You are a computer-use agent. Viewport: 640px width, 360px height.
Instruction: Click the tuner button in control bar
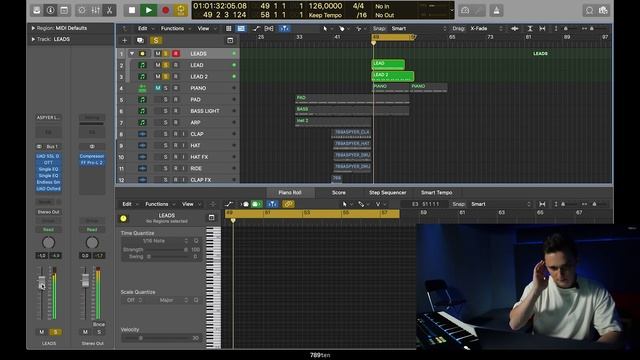point(465,11)
